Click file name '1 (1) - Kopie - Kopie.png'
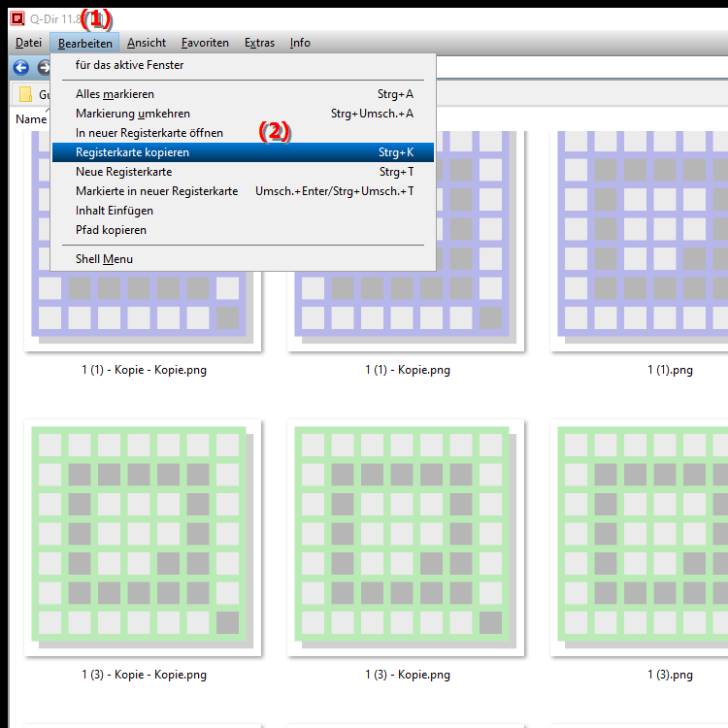This screenshot has height=728, width=728. (x=144, y=370)
